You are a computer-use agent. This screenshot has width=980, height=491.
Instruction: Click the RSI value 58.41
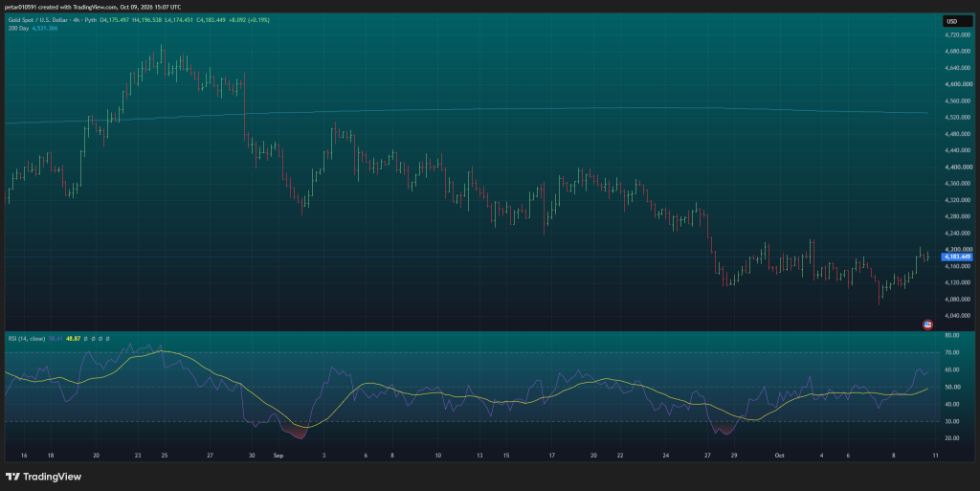(56, 339)
